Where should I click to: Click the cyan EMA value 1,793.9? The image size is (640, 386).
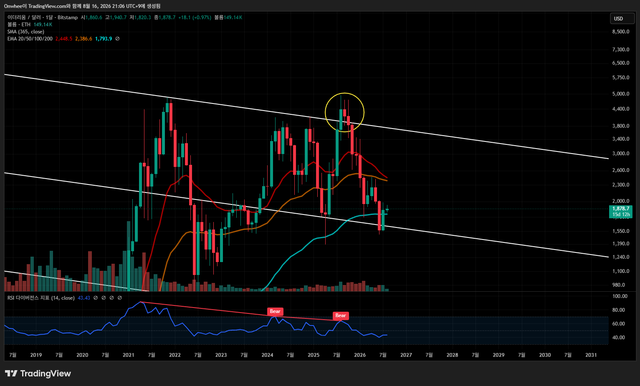(x=104, y=39)
